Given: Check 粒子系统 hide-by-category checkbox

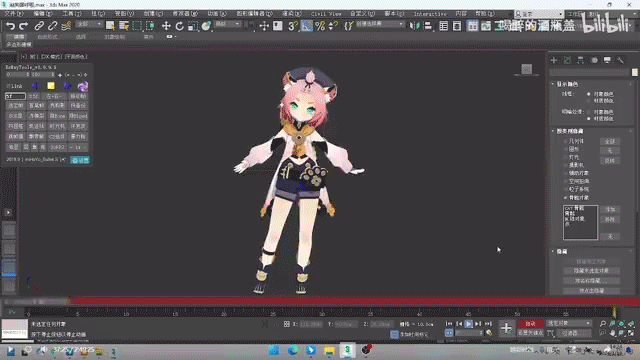Looking at the screenshot, I should (x=566, y=189).
